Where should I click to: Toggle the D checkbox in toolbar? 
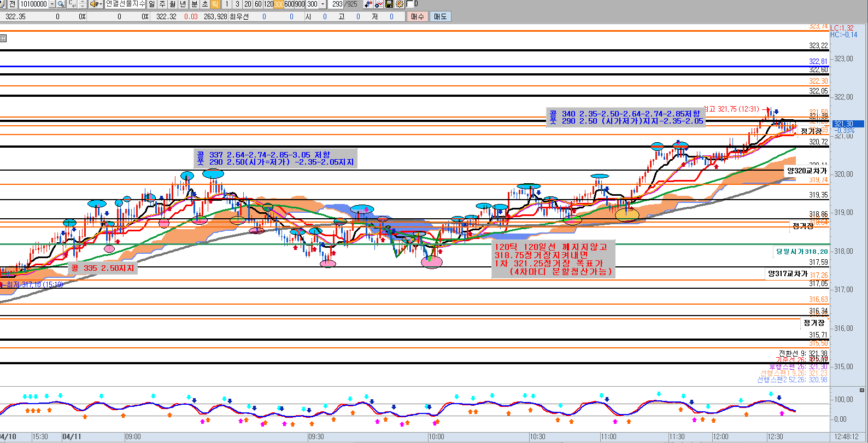coord(410,4)
